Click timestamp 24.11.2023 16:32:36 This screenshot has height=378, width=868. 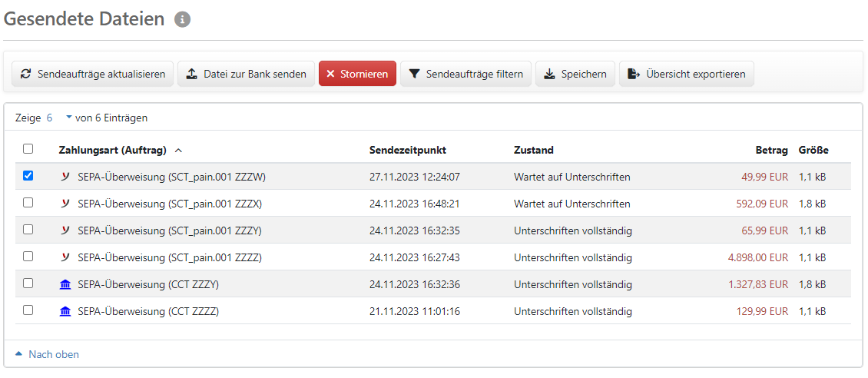tap(415, 284)
